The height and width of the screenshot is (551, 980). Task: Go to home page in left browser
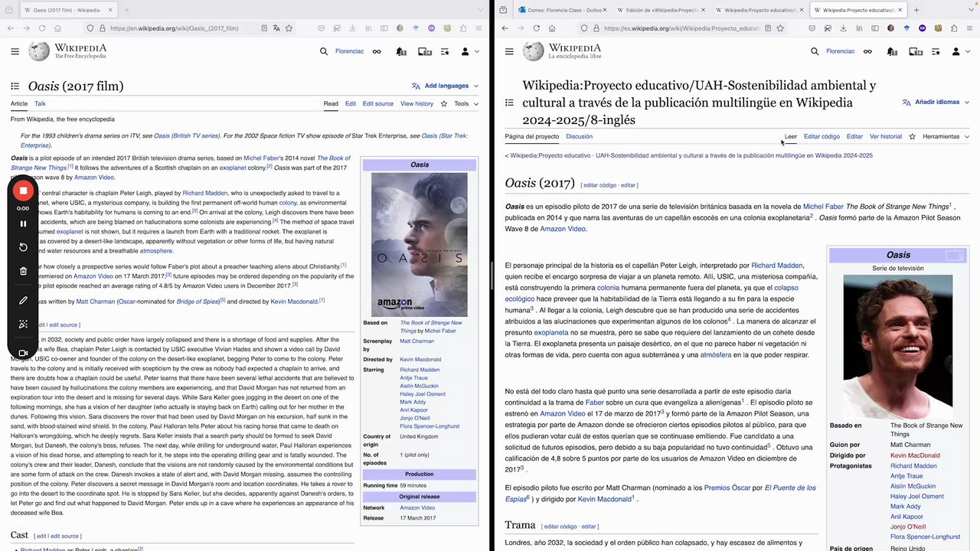[58, 28]
